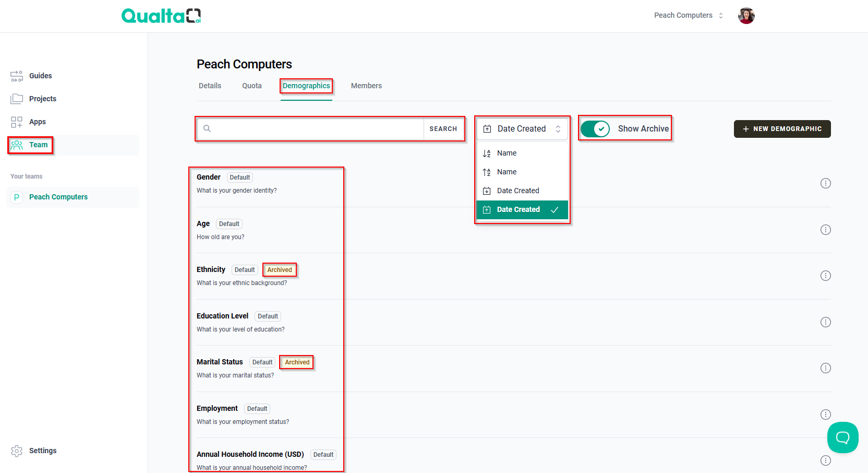This screenshot has width=868, height=473.
Task: Open the Gender demographic title
Action: [x=209, y=177]
